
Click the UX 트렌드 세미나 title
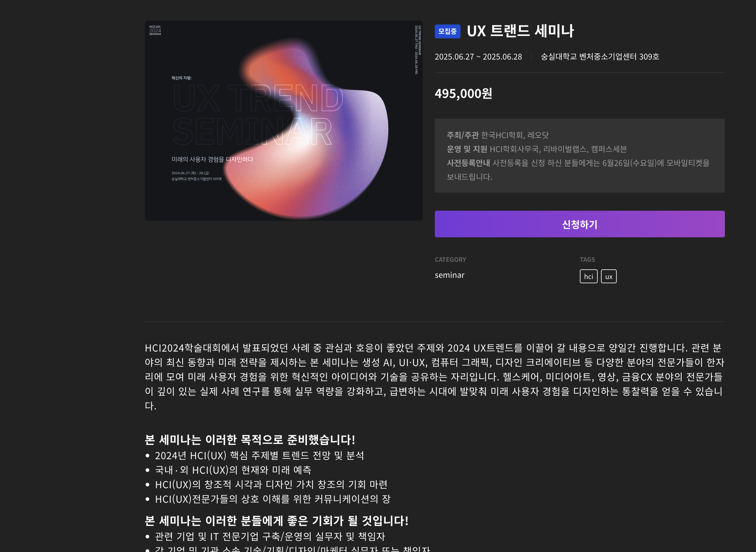tap(520, 31)
